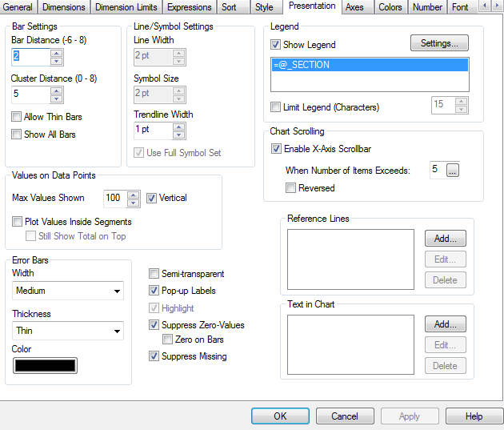Open the Dimension Limits tab
Screen dimensions: 504x430
(126, 7)
